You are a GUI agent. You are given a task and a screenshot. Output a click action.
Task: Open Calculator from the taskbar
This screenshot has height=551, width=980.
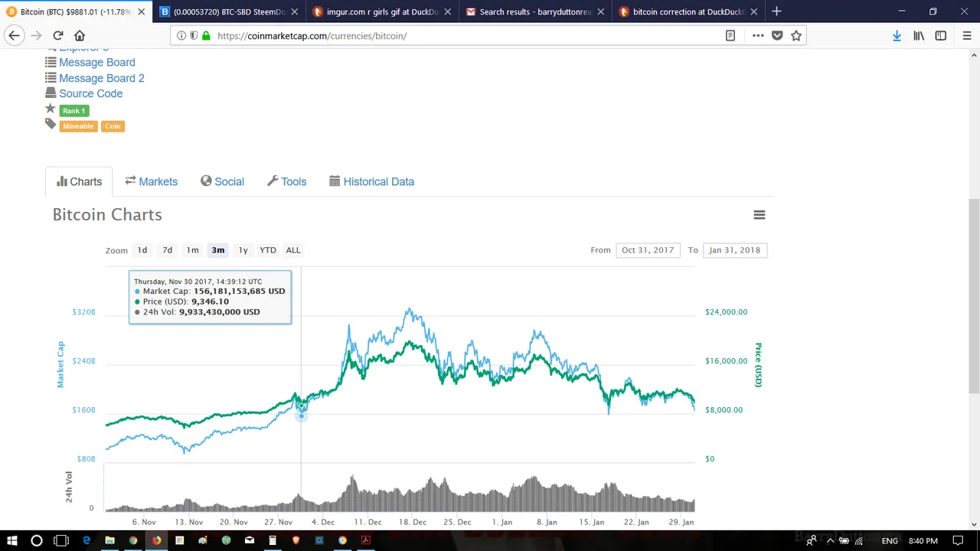(x=273, y=540)
